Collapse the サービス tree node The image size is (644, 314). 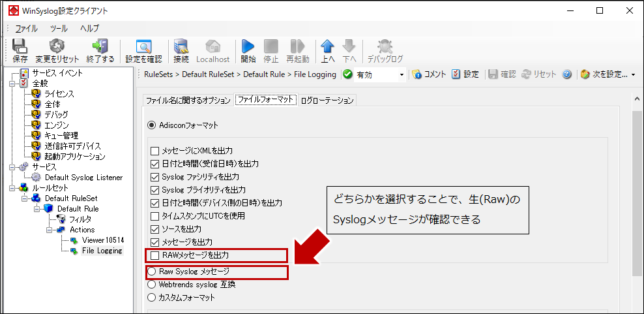click(11, 167)
